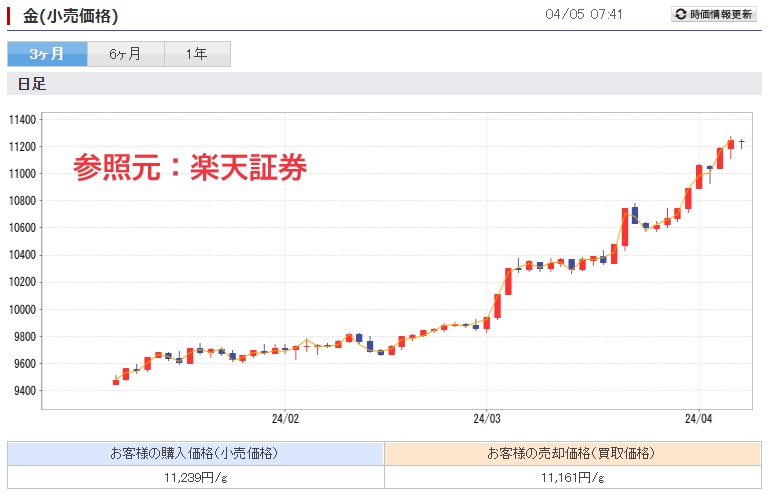Click the 10200 y-axis label
This screenshot has height=504, width=775.
point(22,282)
